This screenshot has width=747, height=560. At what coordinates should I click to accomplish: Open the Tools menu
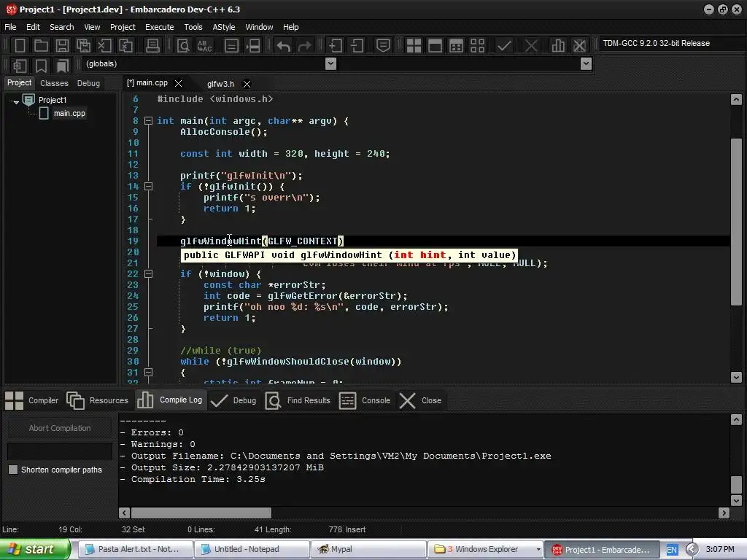(x=193, y=27)
